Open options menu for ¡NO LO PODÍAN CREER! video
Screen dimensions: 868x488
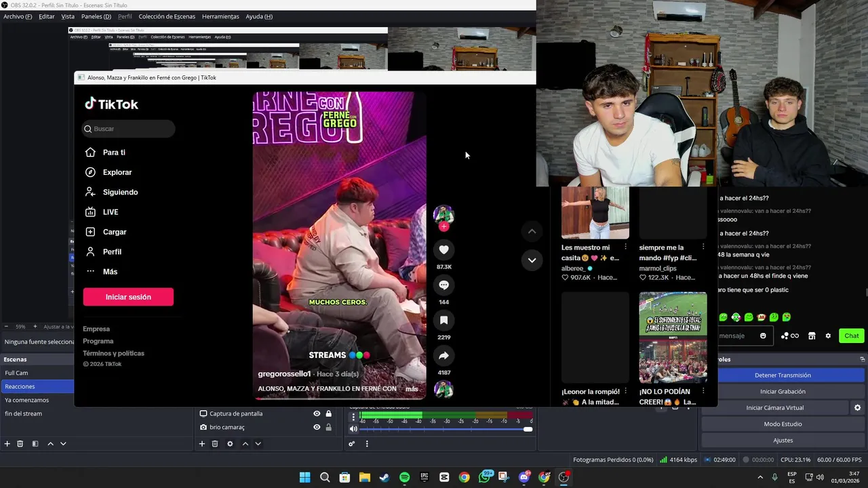click(703, 392)
